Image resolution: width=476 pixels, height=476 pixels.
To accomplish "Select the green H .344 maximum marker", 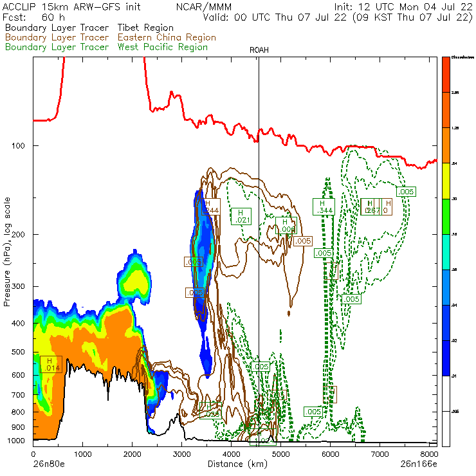I will coord(325,206).
